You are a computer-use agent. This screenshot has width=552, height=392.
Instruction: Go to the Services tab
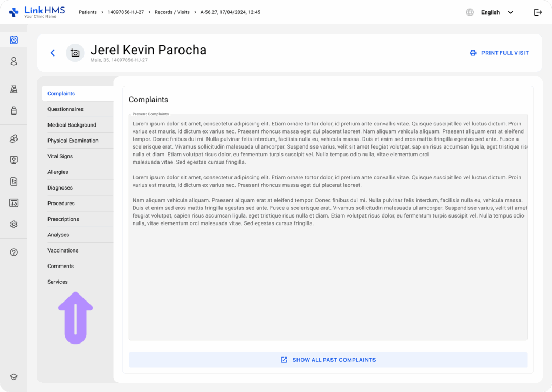58,282
